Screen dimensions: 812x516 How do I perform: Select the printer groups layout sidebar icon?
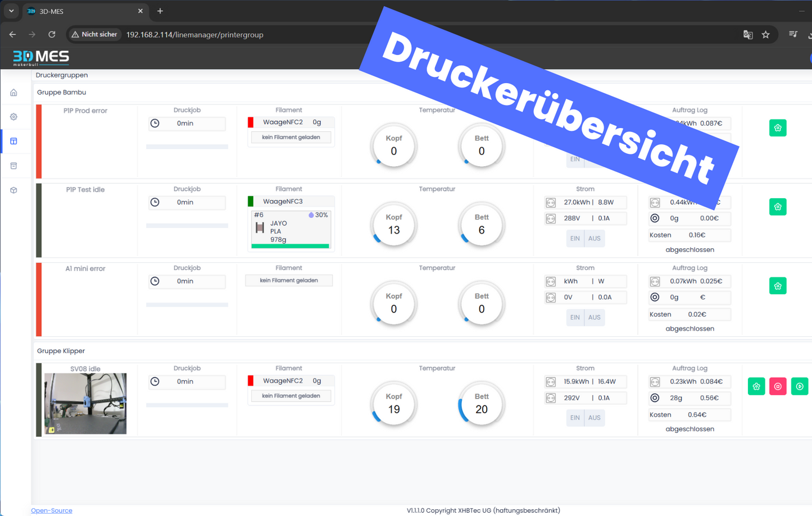coord(13,141)
